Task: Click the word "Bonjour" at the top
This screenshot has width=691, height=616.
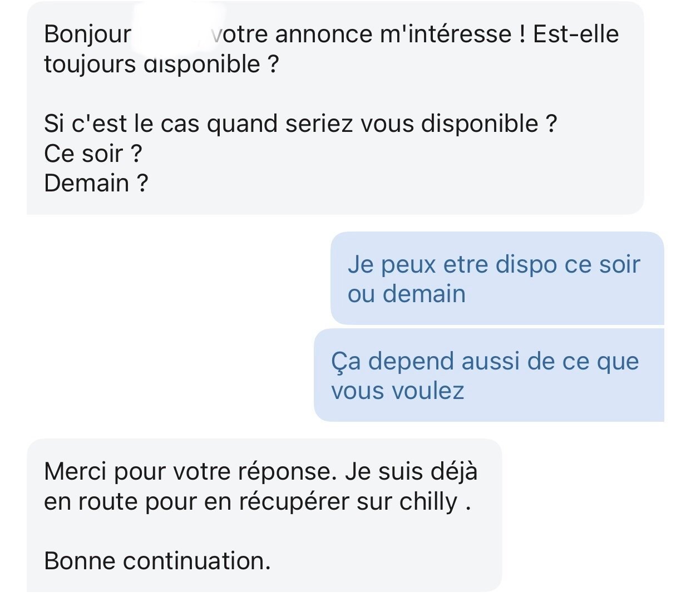Action: pyautogui.click(x=87, y=34)
